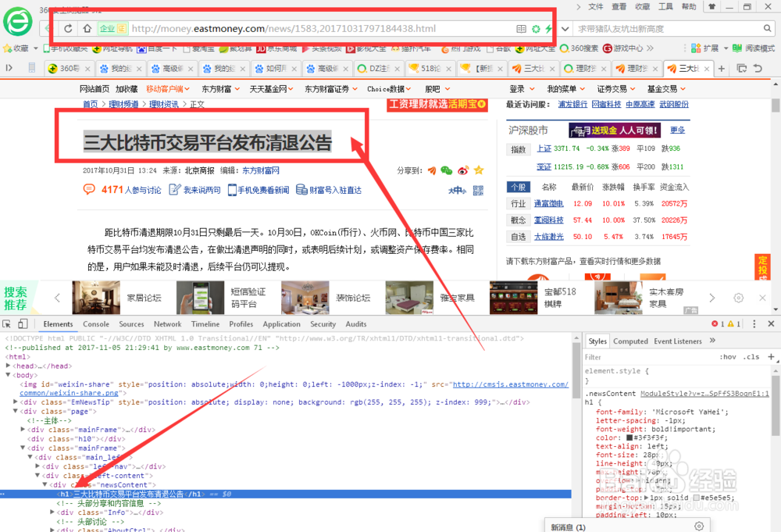Image resolution: width=781 pixels, height=532 pixels.
Task: Open the 登录 login dropdown
Action: (x=522, y=89)
